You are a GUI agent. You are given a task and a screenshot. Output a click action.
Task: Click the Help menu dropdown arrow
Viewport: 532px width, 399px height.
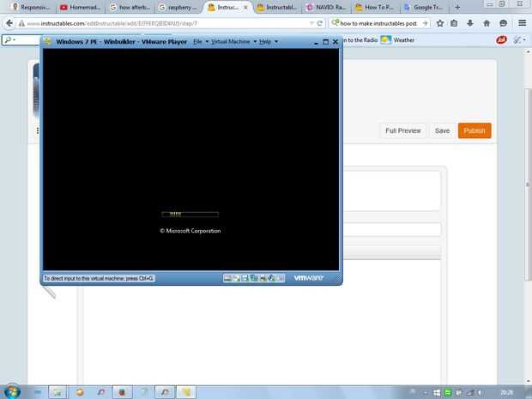click(x=276, y=41)
